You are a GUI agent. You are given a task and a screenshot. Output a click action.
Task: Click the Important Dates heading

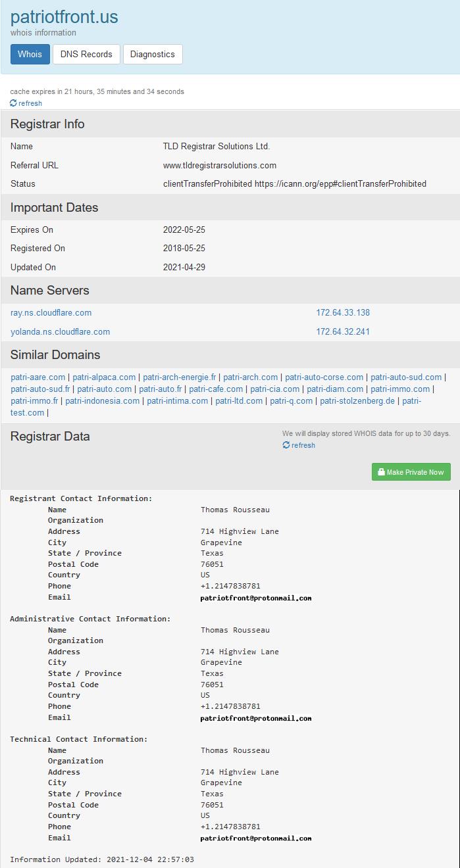tap(55, 208)
